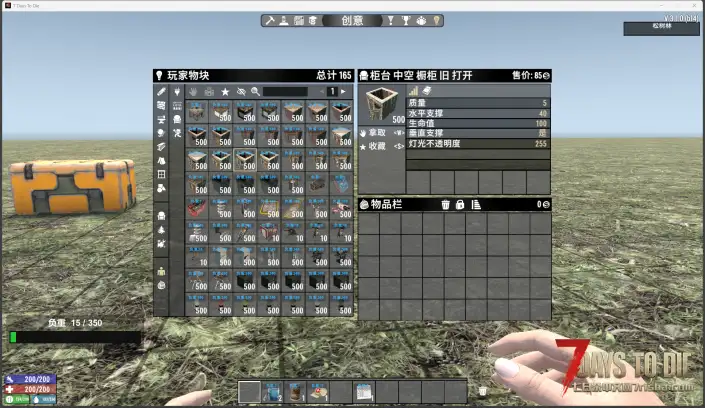The height and width of the screenshot is (408, 705).
Task: Click the magnifier search icon
Action: pyautogui.click(x=255, y=92)
